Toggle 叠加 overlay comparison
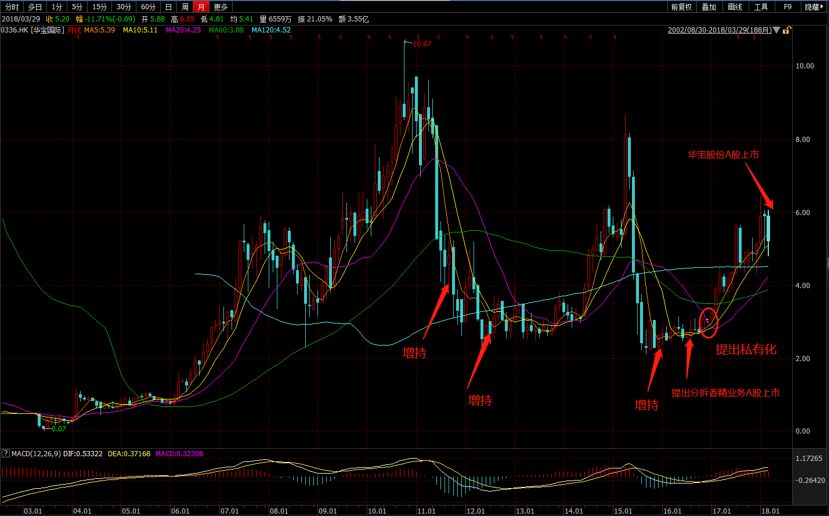829x516 pixels. point(708,7)
